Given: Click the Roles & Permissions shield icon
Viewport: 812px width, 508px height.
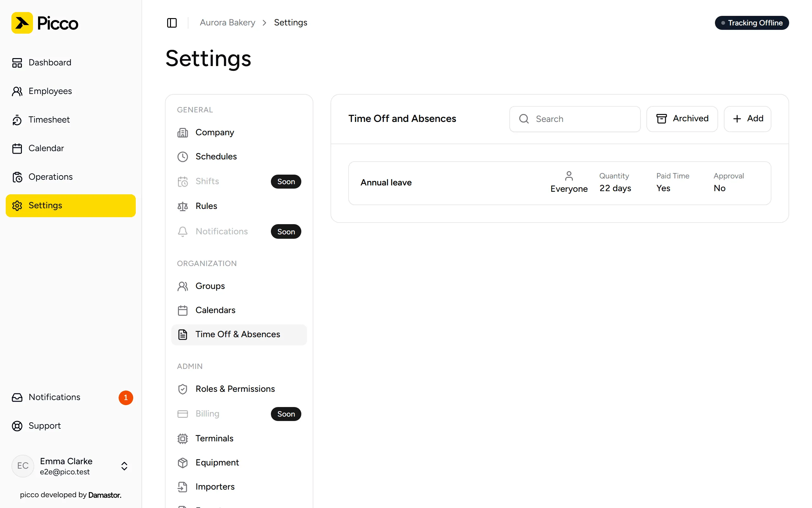Looking at the screenshot, I should tap(182, 389).
